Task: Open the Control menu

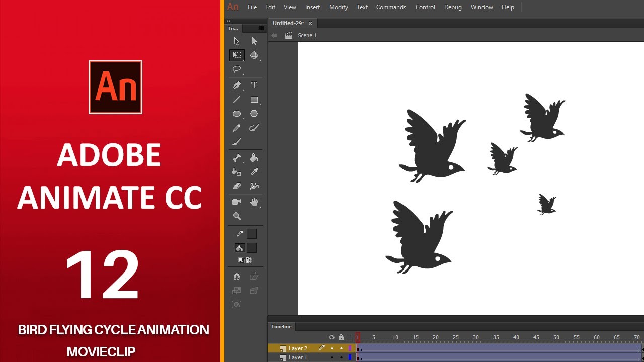Action: (425, 7)
